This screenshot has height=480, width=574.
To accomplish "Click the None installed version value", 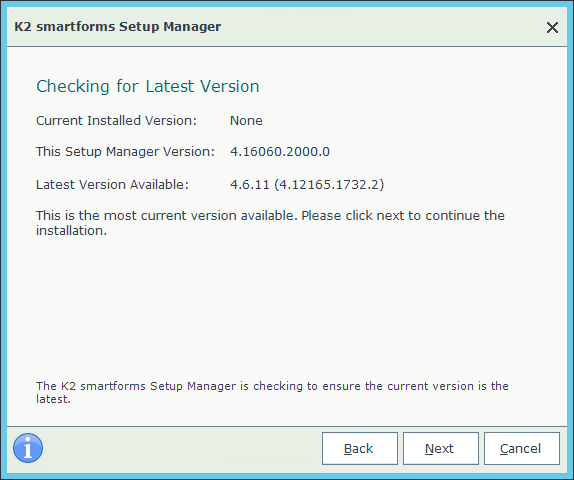I will (x=246, y=120).
